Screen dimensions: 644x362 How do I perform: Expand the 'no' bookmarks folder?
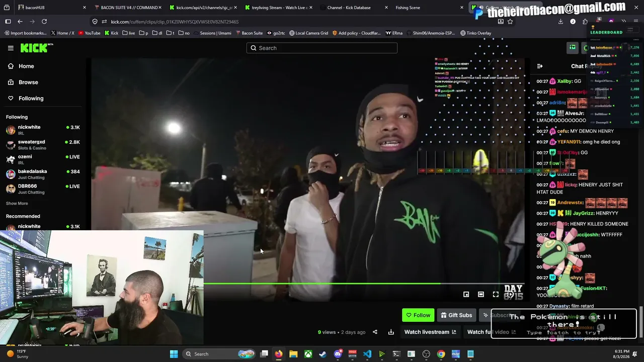(x=184, y=33)
